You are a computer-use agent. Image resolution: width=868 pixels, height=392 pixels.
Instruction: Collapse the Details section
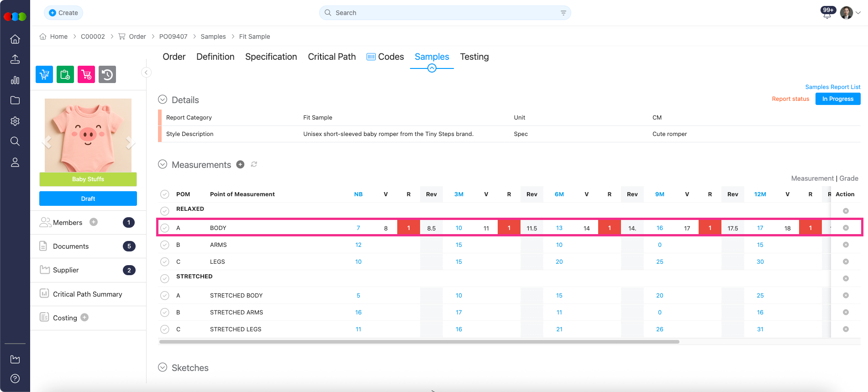click(163, 99)
